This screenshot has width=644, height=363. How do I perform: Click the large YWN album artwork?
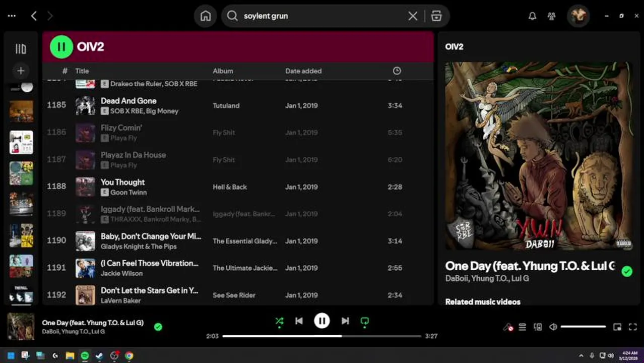point(539,156)
